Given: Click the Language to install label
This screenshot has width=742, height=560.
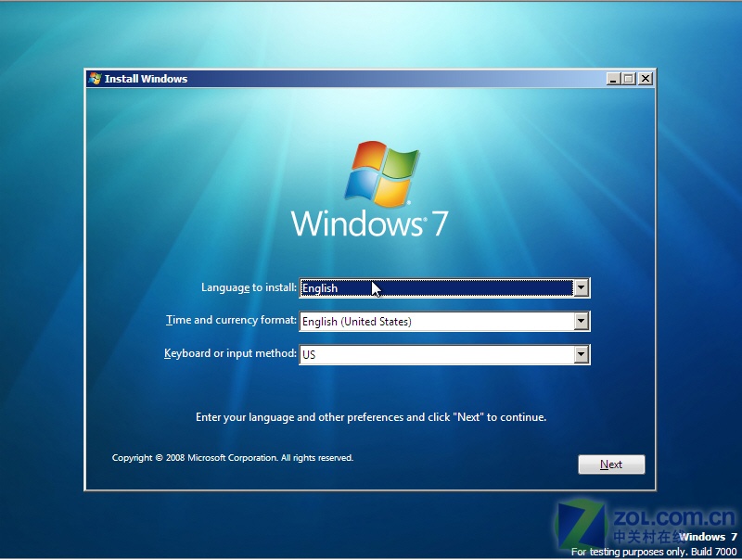Looking at the screenshot, I should (x=249, y=287).
